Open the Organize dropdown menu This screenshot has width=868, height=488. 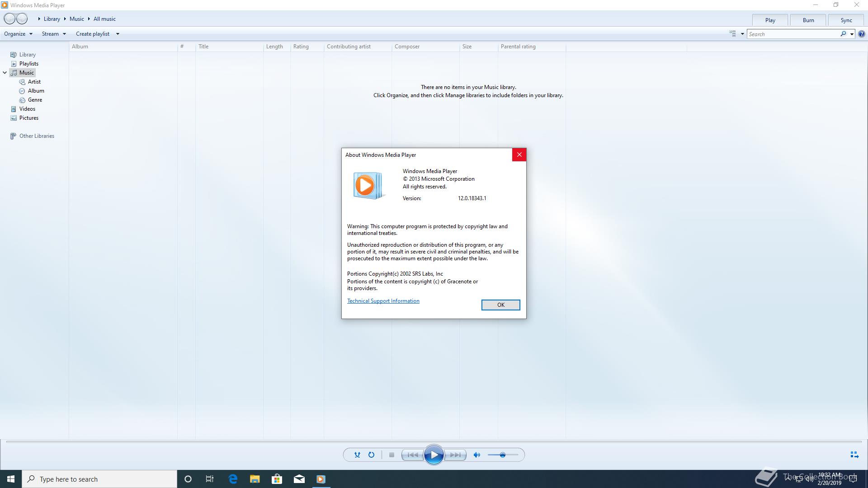coord(18,34)
